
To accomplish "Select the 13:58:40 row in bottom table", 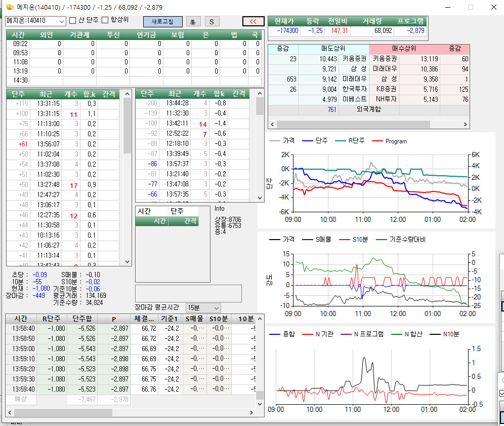I will [x=131, y=329].
